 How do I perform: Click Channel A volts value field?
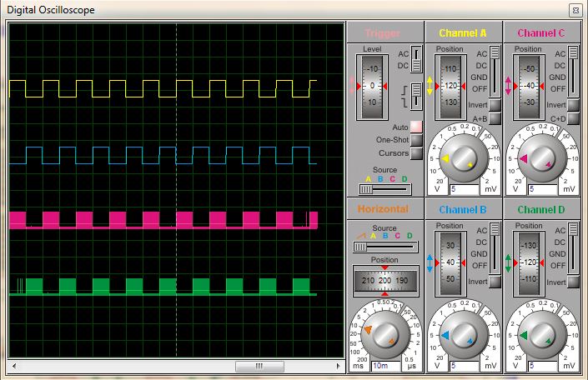point(465,189)
